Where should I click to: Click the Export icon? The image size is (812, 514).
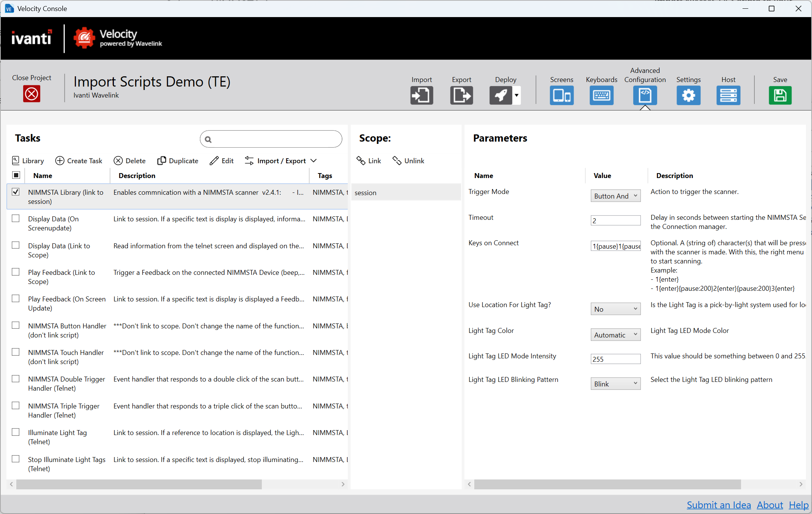pos(461,95)
